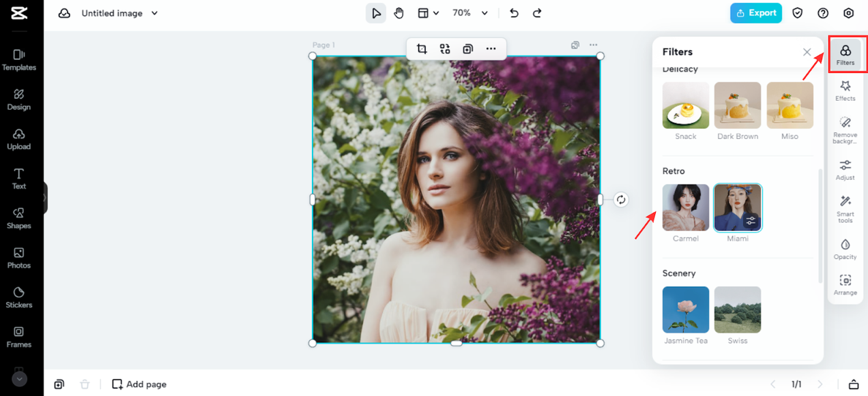Go to next page arrow
Image resolution: width=868 pixels, height=396 pixels.
click(820, 384)
